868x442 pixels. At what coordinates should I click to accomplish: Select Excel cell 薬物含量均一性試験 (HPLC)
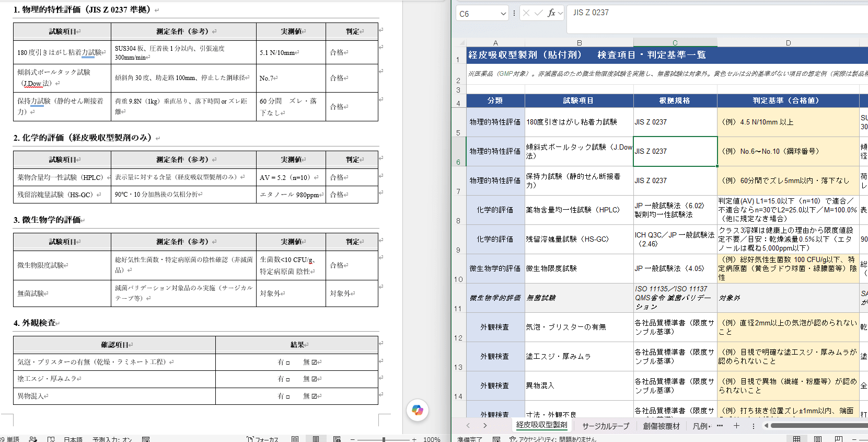579,210
